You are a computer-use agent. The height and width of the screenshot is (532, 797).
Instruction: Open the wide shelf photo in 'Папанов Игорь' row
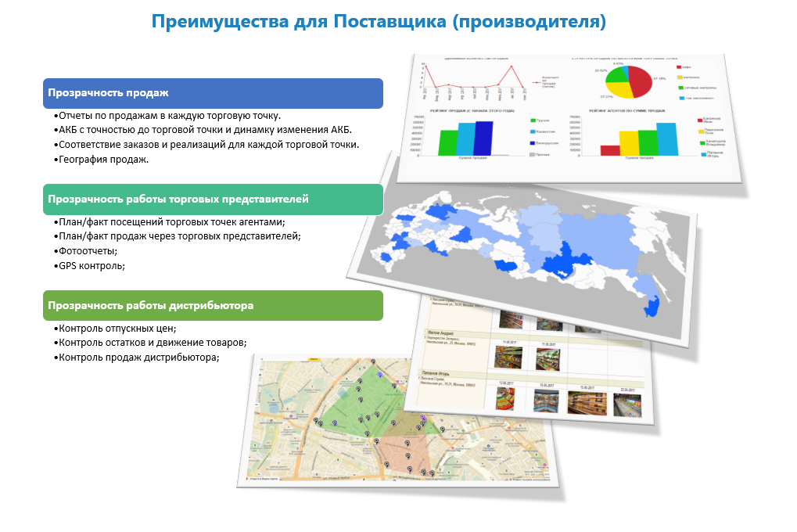pos(587,404)
